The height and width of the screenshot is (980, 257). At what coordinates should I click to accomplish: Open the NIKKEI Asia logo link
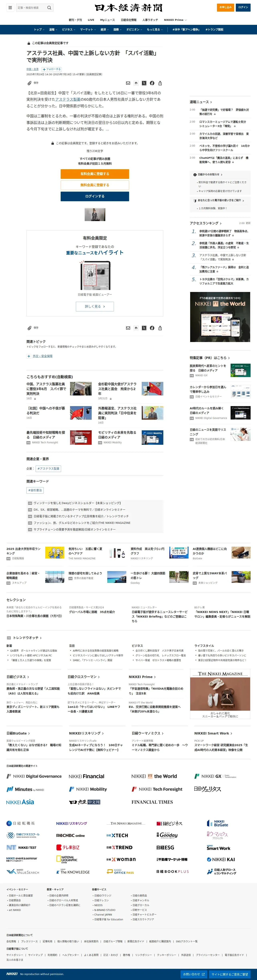20,802
